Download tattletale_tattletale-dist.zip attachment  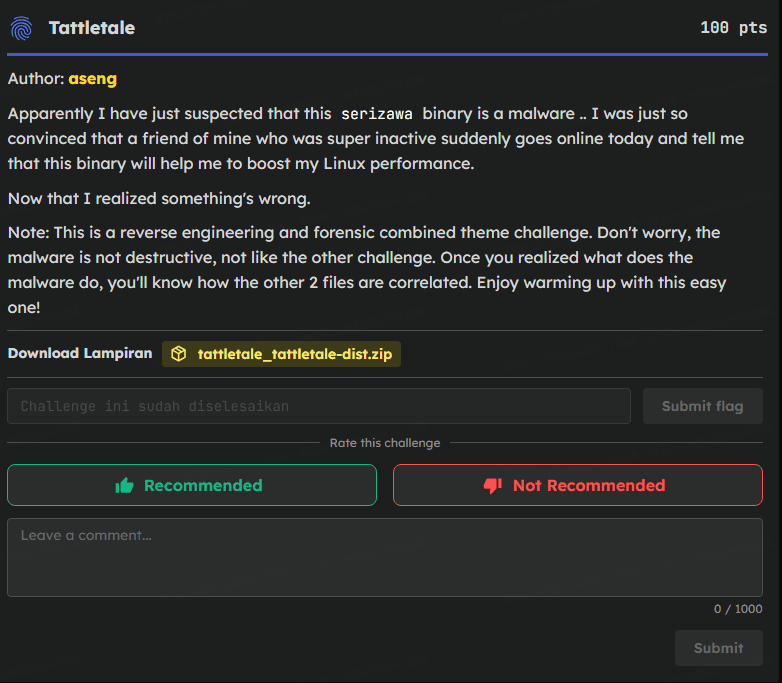[294, 354]
